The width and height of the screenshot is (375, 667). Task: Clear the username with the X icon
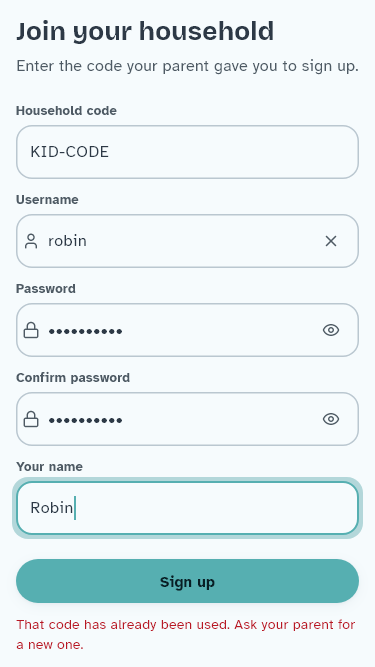pyautogui.click(x=331, y=241)
